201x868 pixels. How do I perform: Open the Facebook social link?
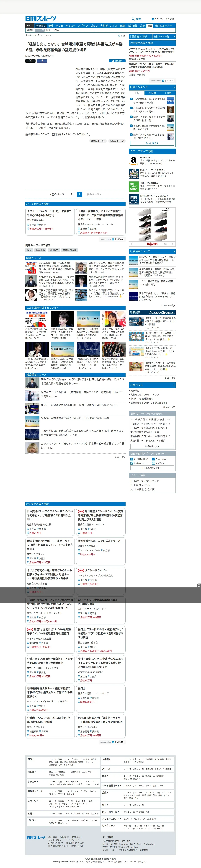(159, 459)
